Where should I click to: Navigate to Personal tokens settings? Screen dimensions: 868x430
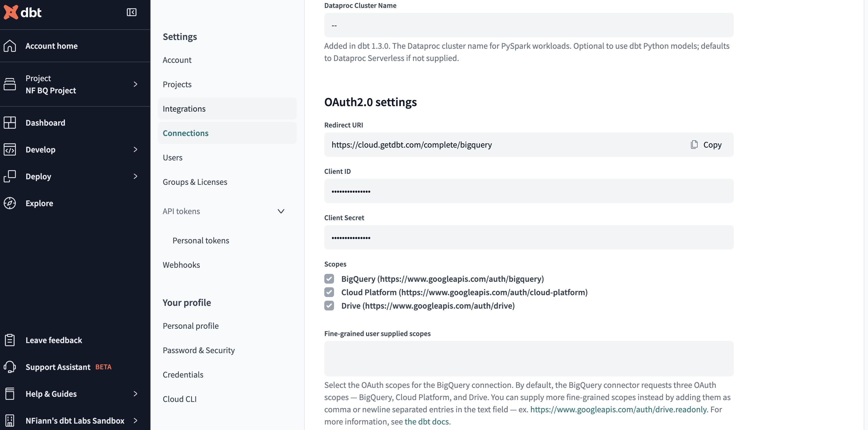coord(201,240)
